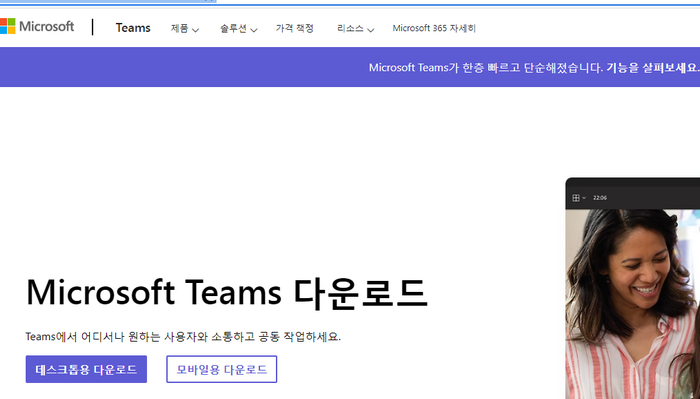Click the Teams에서 어디서나 description text
Image resolution: width=700 pixels, height=399 pixels.
pyautogui.click(x=183, y=337)
